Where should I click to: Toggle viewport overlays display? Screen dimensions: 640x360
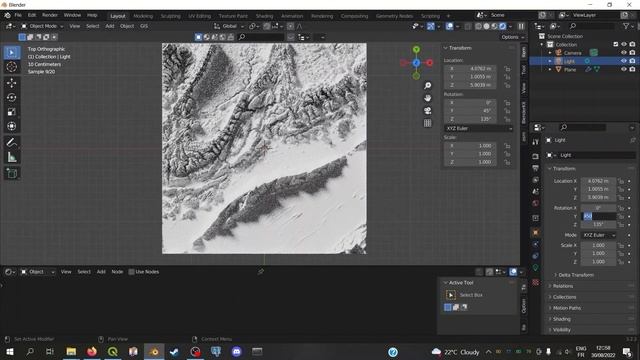click(x=449, y=26)
